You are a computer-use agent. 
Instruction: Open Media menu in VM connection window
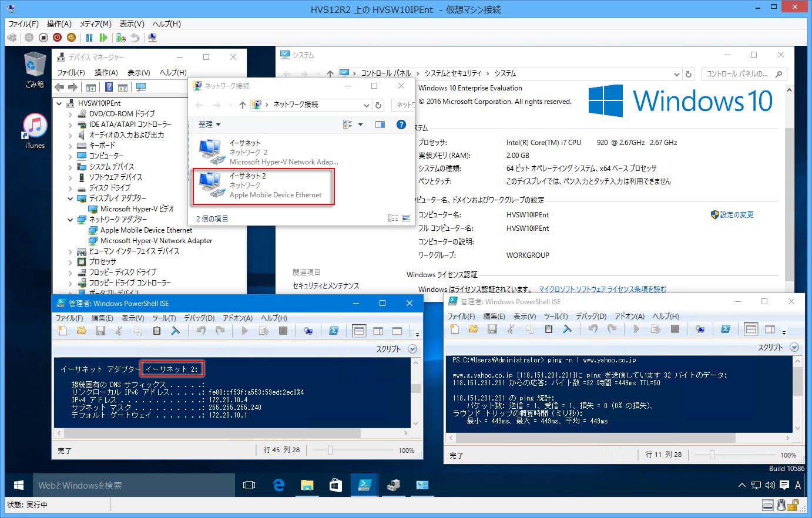95,24
